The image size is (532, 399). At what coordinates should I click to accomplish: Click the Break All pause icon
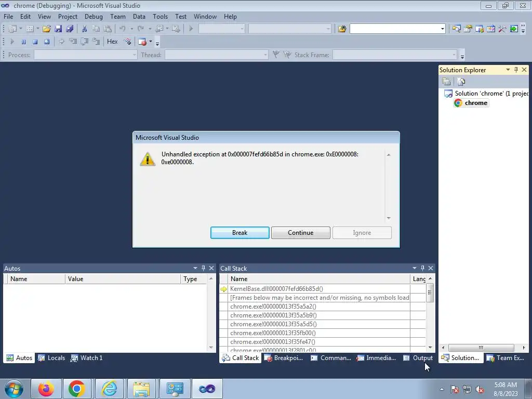[23, 42]
